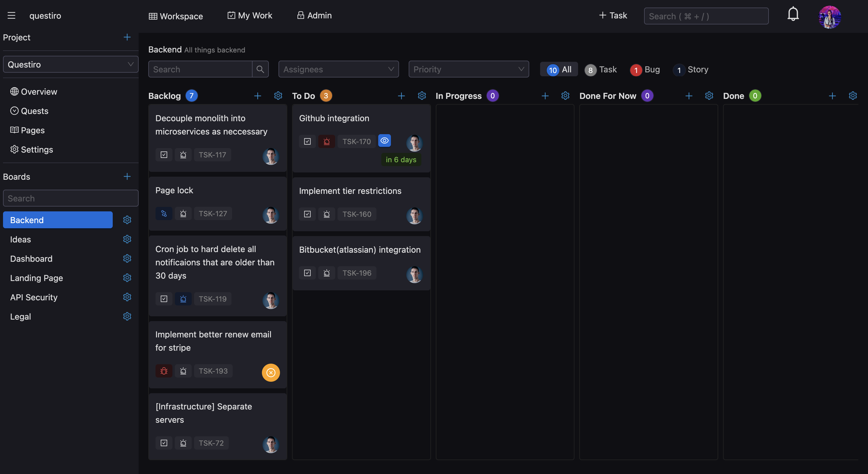868x474 pixels.
Task: Open Dashboard board settings gear
Action: [x=127, y=259]
